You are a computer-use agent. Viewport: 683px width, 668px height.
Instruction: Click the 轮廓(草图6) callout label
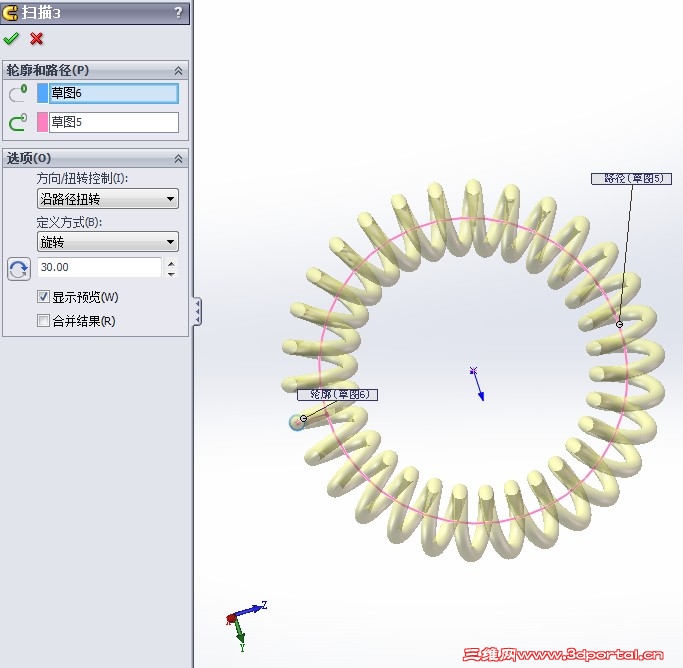(337, 395)
